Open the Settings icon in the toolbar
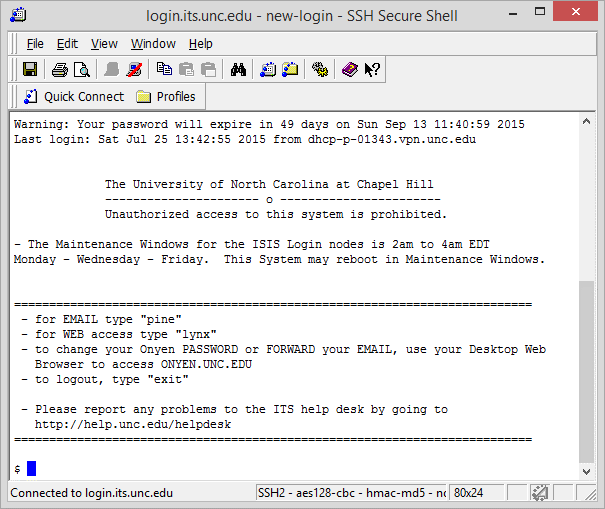 320,69
